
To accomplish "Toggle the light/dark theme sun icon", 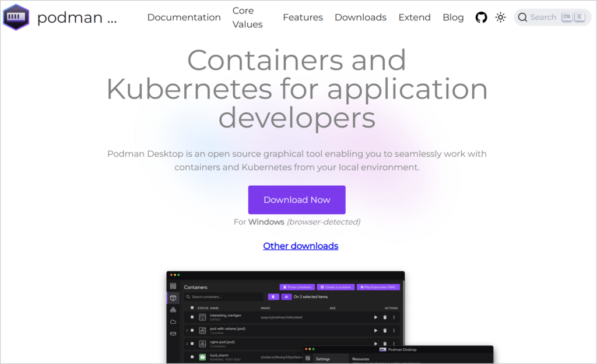I will pos(500,17).
